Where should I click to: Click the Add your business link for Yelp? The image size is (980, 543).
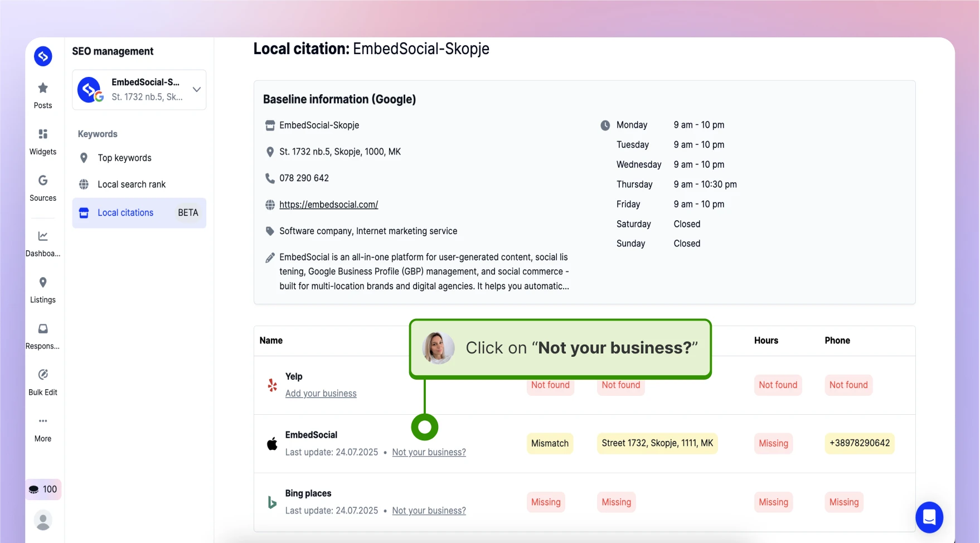click(x=321, y=394)
